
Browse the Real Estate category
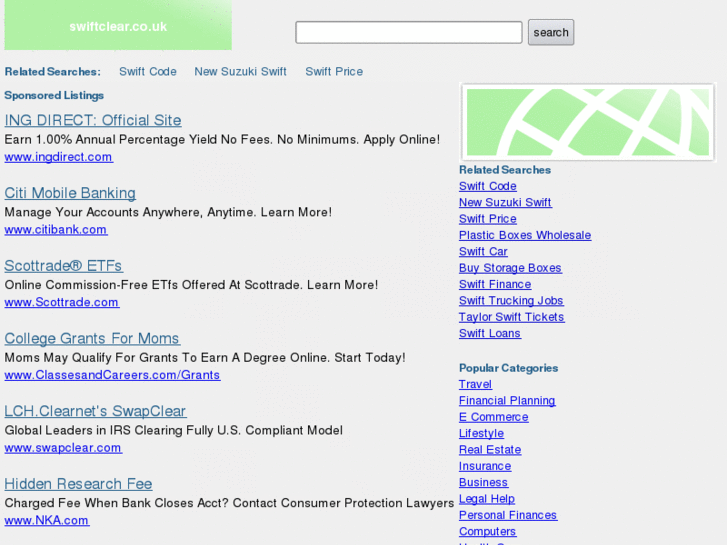(x=490, y=450)
